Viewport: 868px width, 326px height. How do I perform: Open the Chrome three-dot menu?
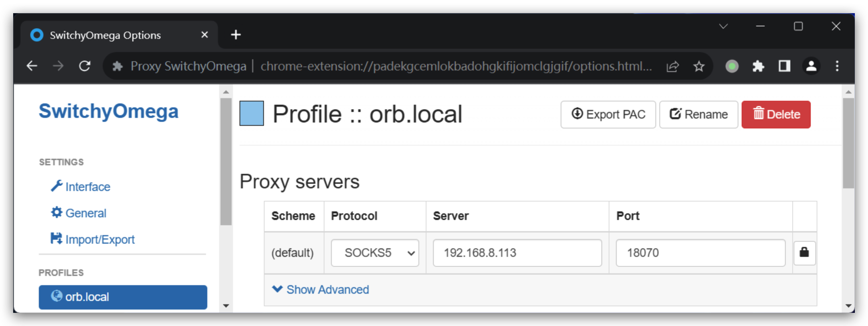[x=837, y=66]
